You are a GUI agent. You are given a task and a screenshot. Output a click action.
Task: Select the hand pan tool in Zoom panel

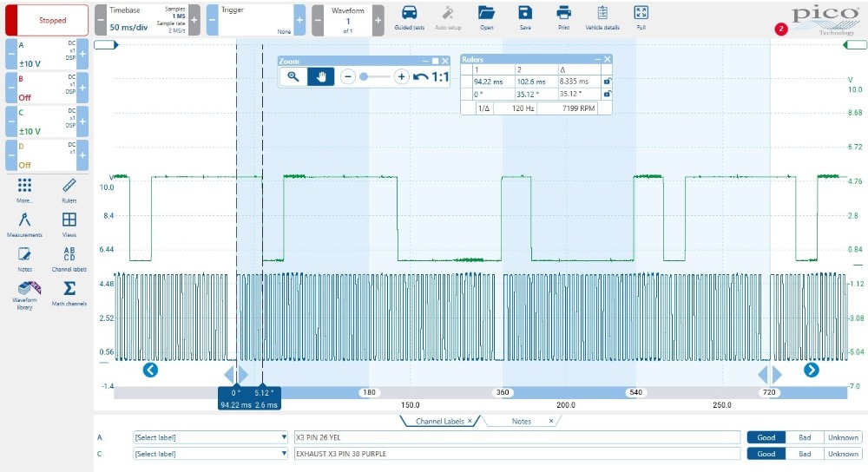pyautogui.click(x=320, y=76)
